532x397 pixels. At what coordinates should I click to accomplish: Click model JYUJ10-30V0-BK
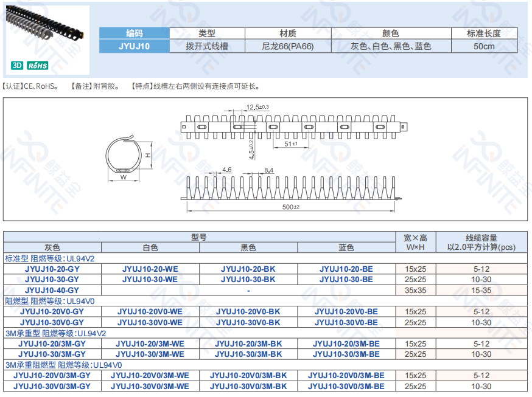(248, 322)
